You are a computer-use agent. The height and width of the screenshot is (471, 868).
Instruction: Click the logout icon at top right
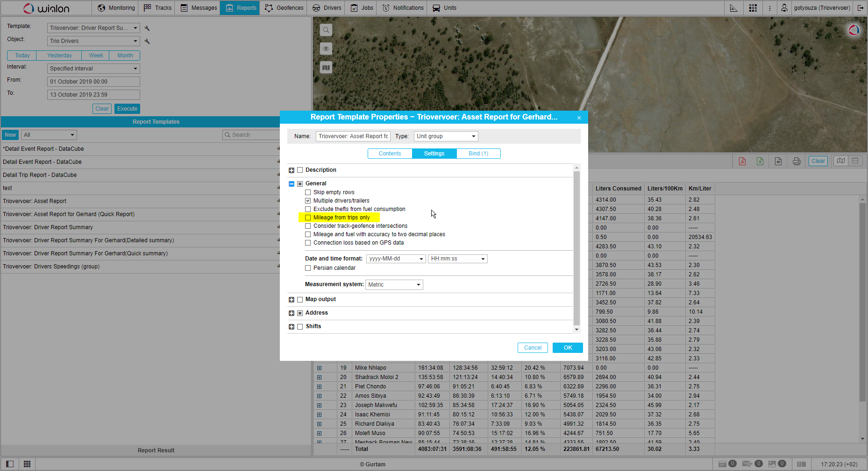(861, 8)
